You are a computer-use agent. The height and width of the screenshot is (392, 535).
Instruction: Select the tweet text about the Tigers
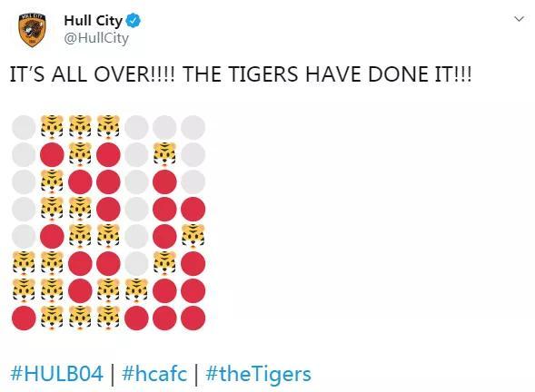point(241,74)
